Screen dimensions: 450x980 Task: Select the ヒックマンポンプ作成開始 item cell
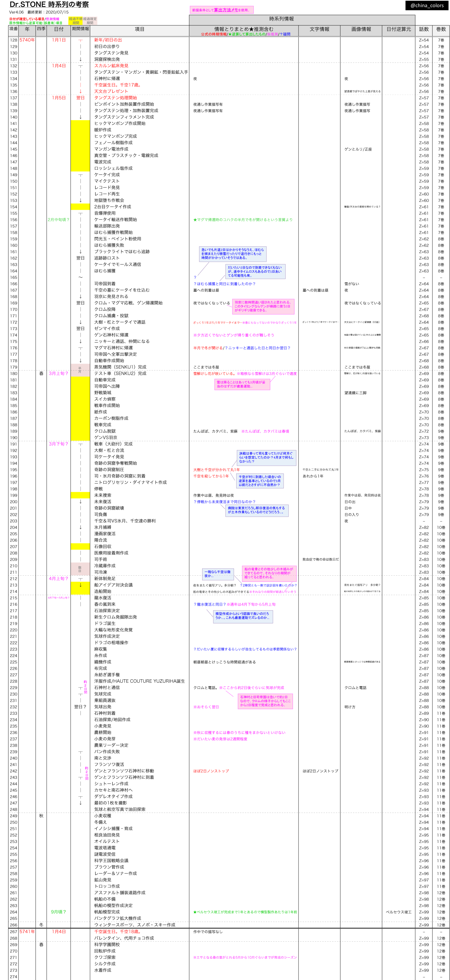pos(119,123)
